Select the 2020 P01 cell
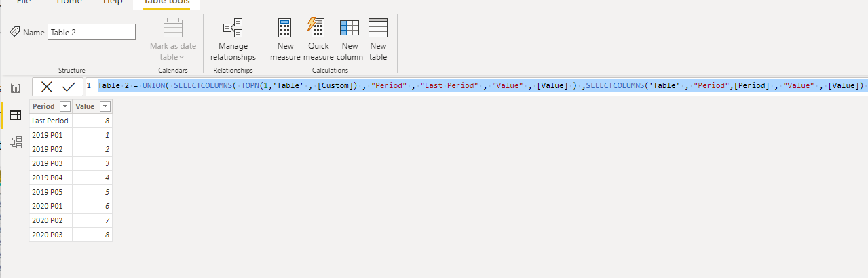This screenshot has width=868, height=278. point(51,206)
